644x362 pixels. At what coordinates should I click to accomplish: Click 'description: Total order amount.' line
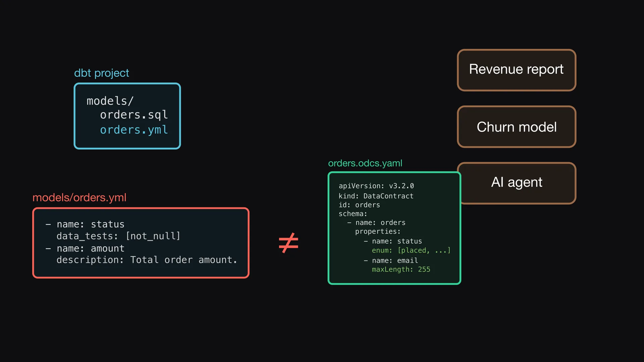[x=147, y=260]
